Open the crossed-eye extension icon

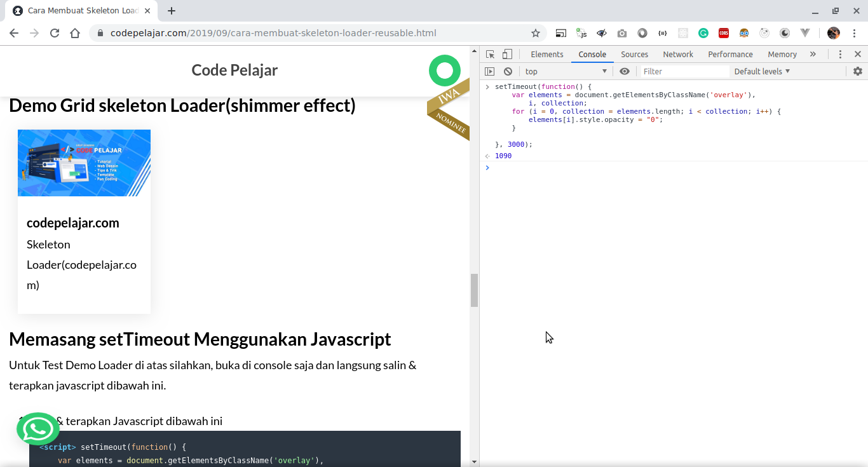point(602,33)
